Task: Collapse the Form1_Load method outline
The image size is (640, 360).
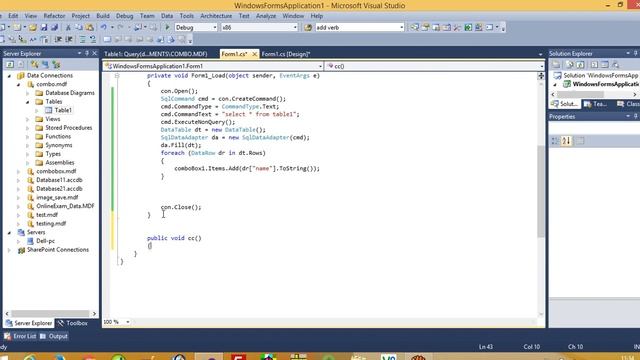Action: click(117, 76)
